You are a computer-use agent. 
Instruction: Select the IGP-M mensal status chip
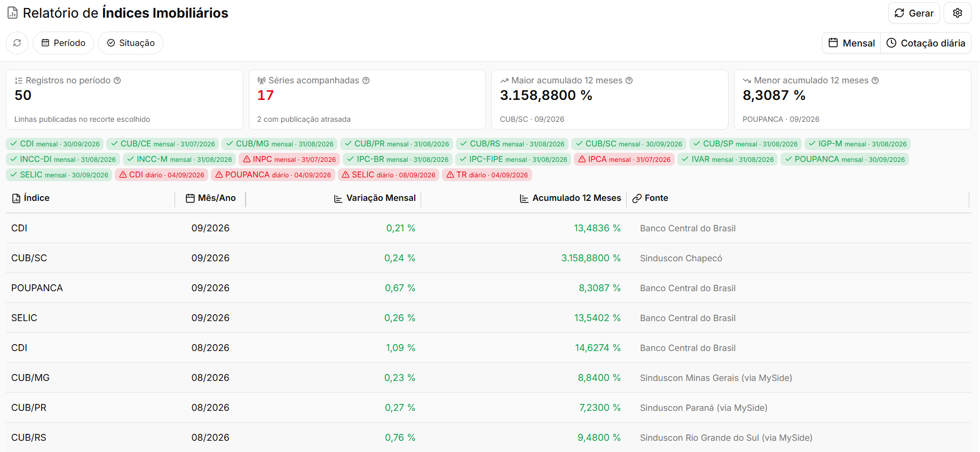coord(857,144)
